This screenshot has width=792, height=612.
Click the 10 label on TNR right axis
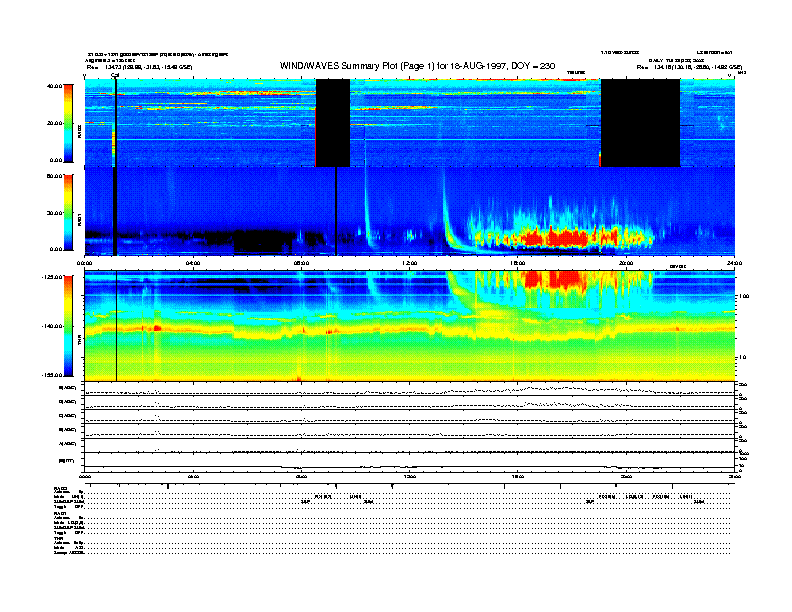click(743, 358)
